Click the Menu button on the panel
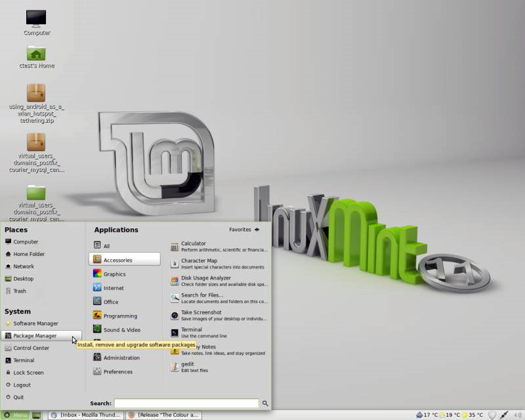525x420 pixels. (15, 415)
